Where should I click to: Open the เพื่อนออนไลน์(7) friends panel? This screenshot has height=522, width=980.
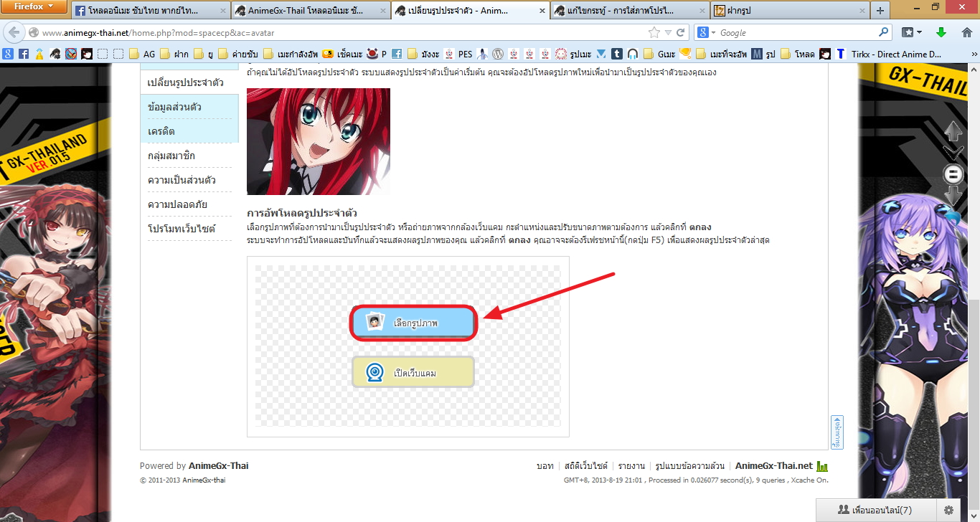click(x=875, y=510)
